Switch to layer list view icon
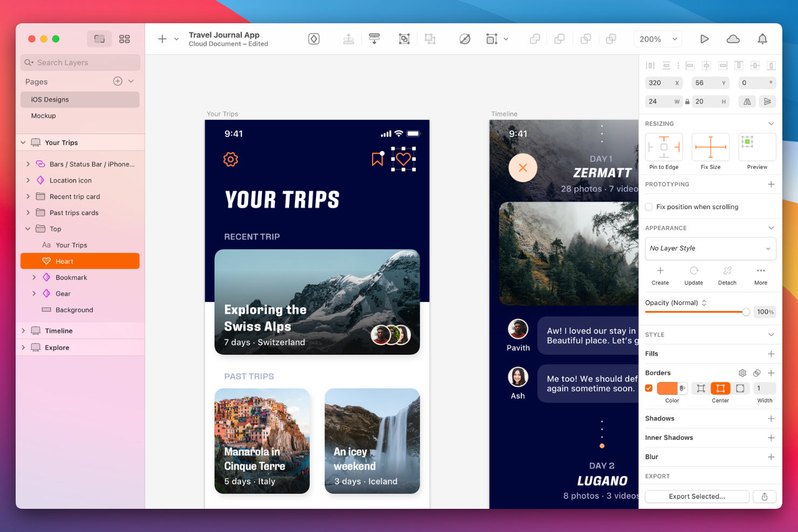Image resolution: width=798 pixels, height=532 pixels. tap(99, 39)
